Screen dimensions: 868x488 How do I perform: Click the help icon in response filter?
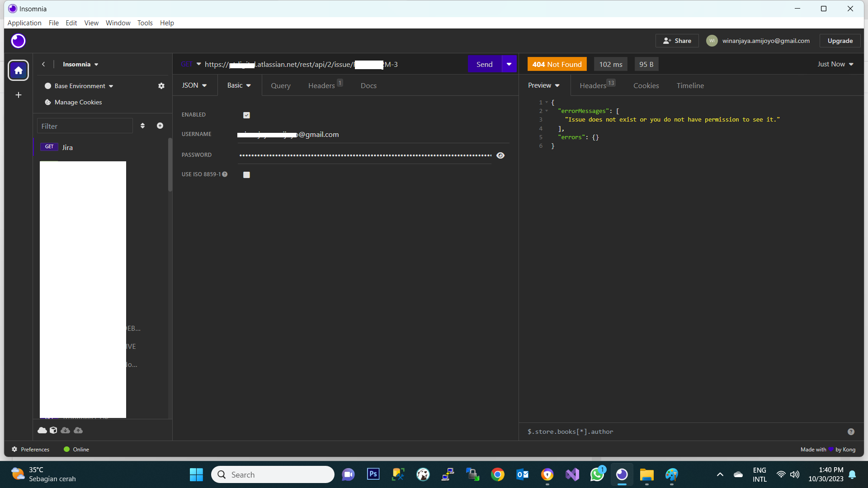pyautogui.click(x=851, y=432)
